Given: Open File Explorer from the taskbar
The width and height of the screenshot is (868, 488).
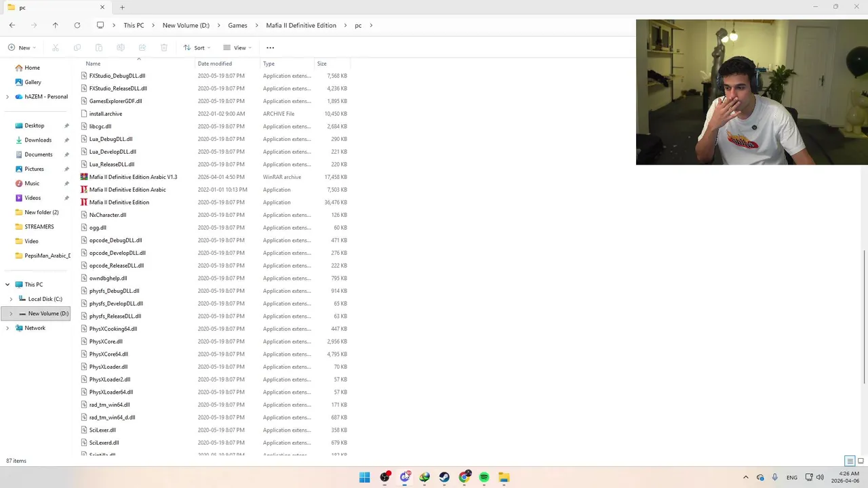Looking at the screenshot, I should click(x=504, y=477).
